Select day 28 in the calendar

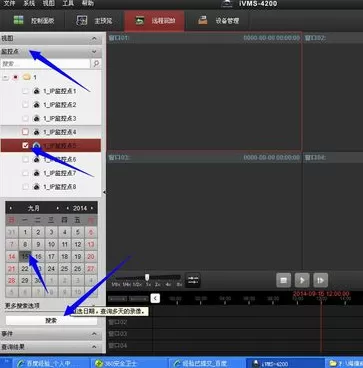[x=12, y=281]
